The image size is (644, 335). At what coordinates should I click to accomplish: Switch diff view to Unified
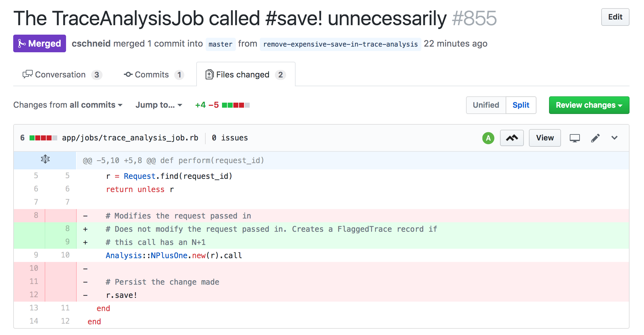click(486, 105)
